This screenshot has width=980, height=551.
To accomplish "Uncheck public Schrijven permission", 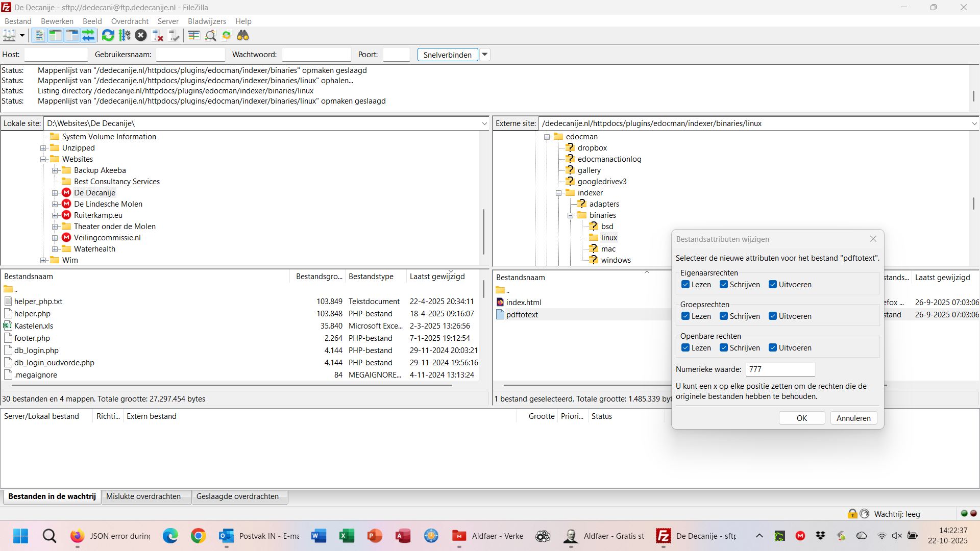I will point(724,348).
